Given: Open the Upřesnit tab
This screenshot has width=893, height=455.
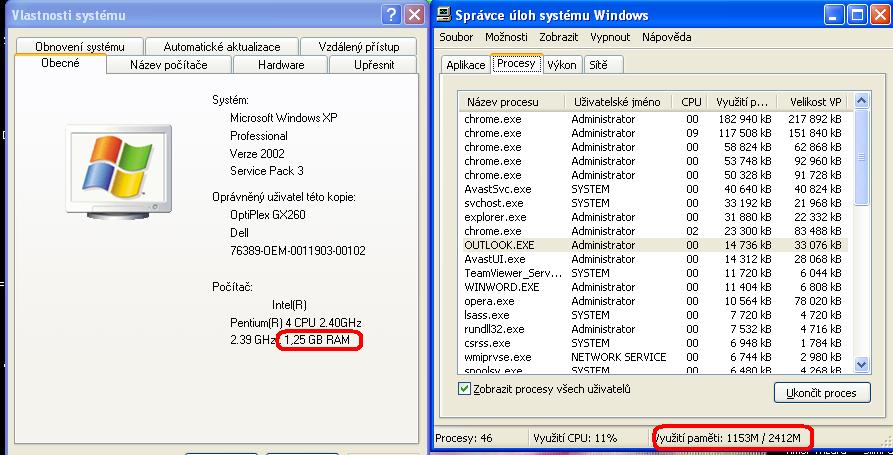Looking at the screenshot, I should tap(374, 65).
